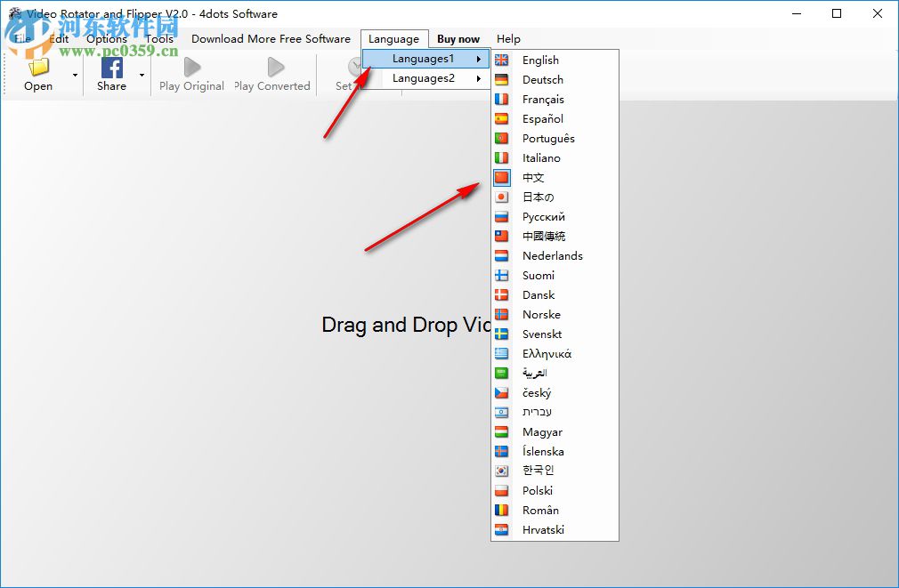Viewport: 899px width, 588px height.
Task: Close the Language menu in menu bar
Action: pyautogui.click(x=394, y=39)
